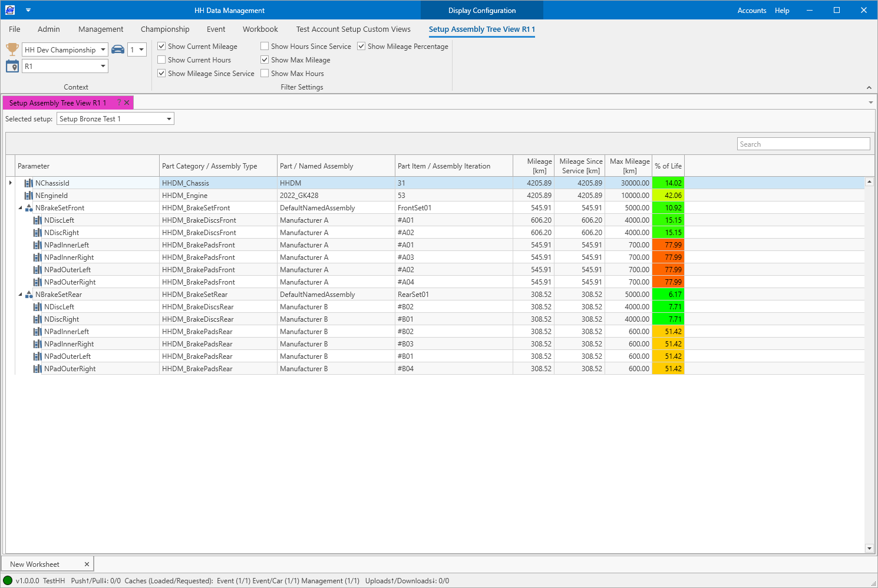Open the HH Dev Championship dropdown
Screen dimensions: 878x588
(103, 49)
